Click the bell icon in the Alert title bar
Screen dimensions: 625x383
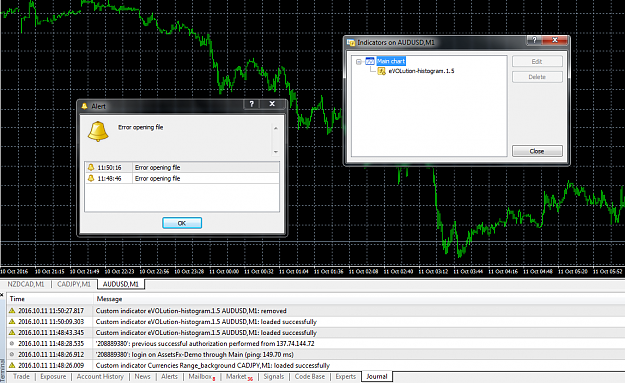84,106
